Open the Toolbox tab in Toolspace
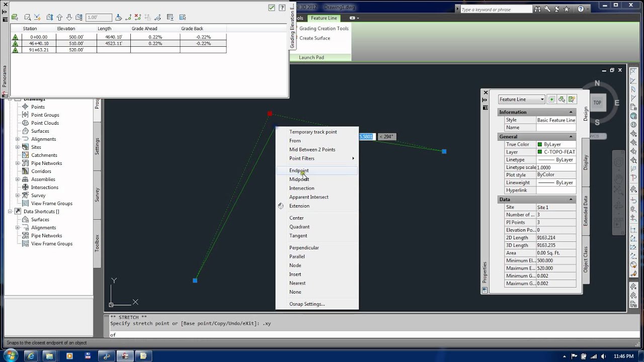644x362 pixels. (x=97, y=243)
